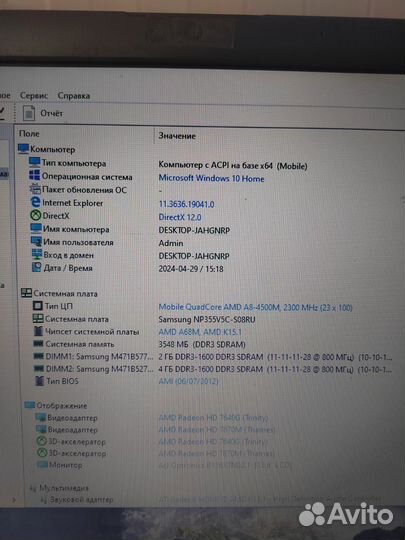Screen dimensions: 405x540
Task: Select the 2024-04-29 / 15:18 date value
Action: click(191, 269)
